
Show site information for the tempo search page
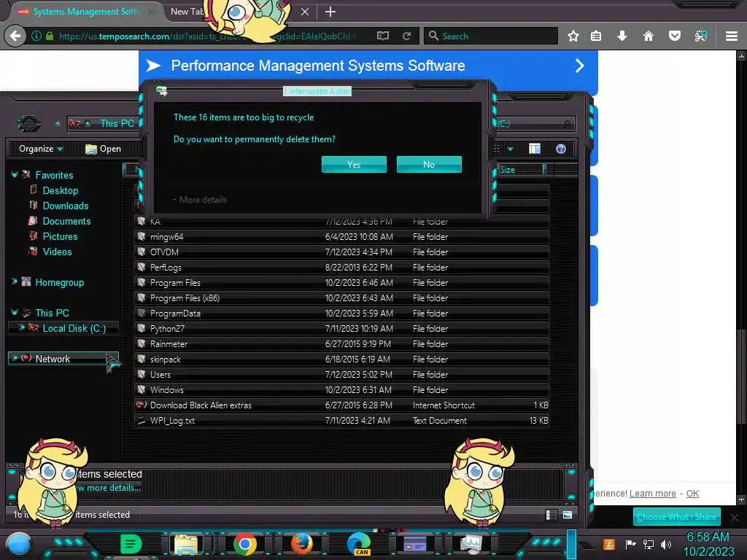tap(36, 36)
